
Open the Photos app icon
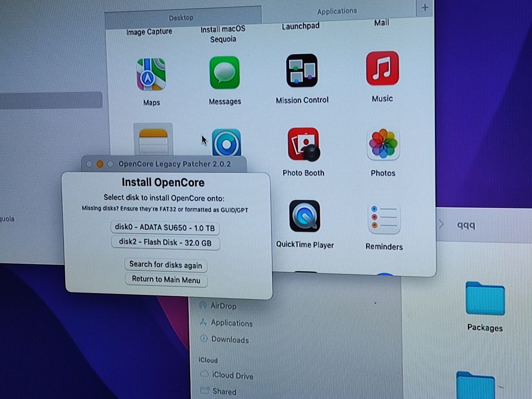pos(383,145)
